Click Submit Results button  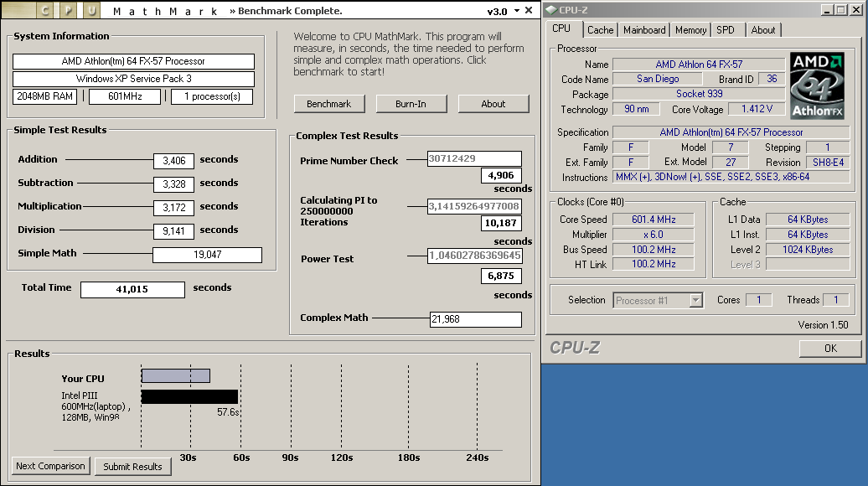point(132,467)
